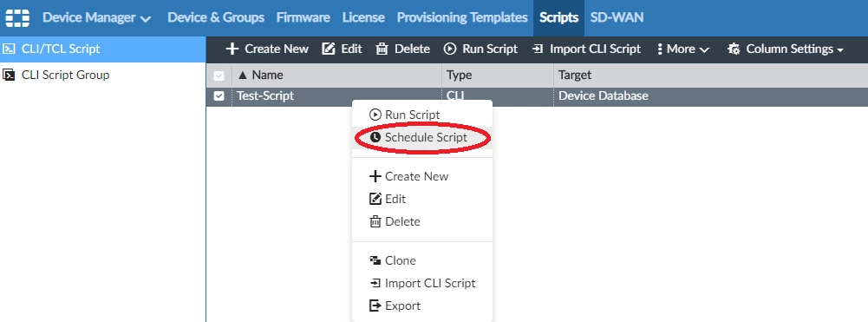
Task: Click the Device Database target cell
Action: [x=604, y=95]
